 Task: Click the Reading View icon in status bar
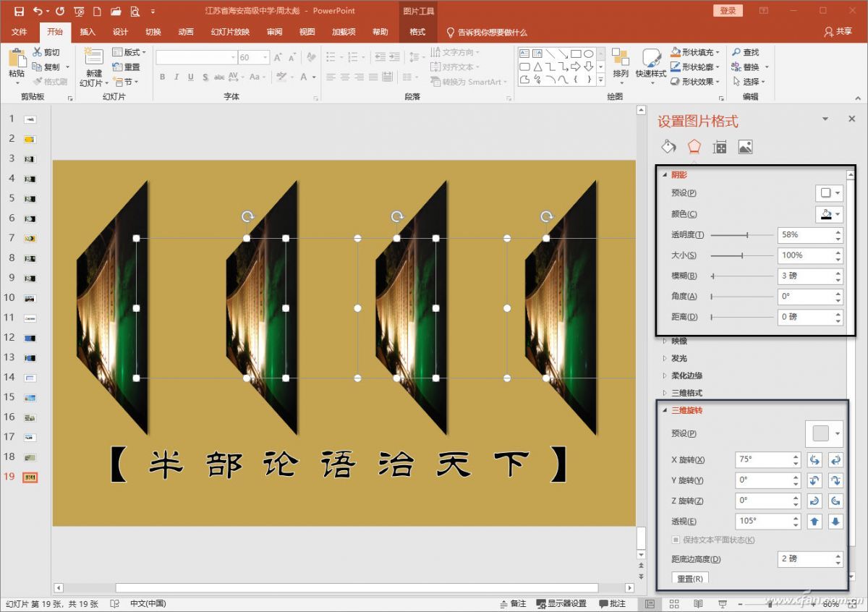coord(698,603)
